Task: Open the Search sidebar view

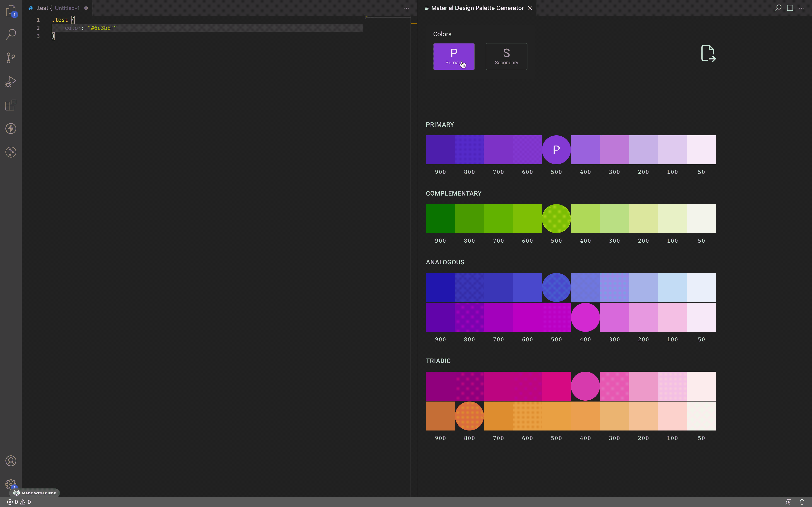Action: [11, 34]
